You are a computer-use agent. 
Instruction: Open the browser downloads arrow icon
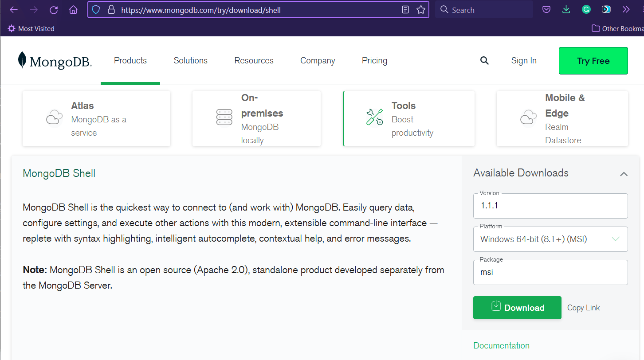(x=566, y=10)
